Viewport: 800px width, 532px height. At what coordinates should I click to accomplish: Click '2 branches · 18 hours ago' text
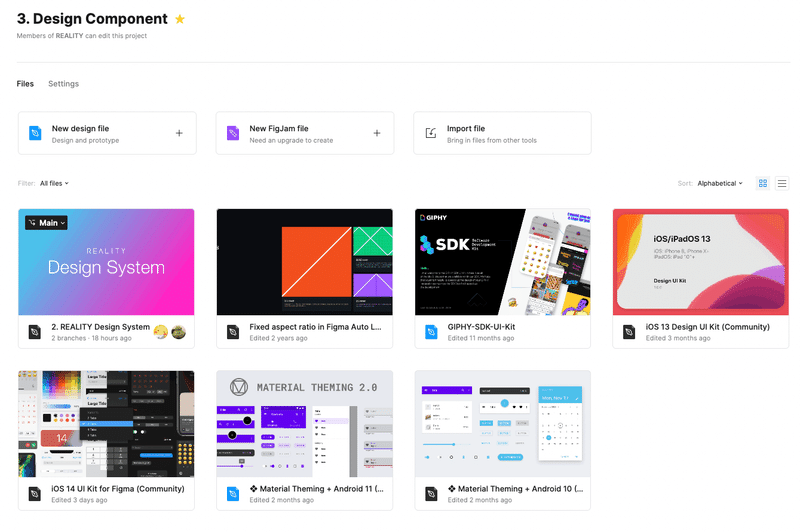click(x=91, y=338)
